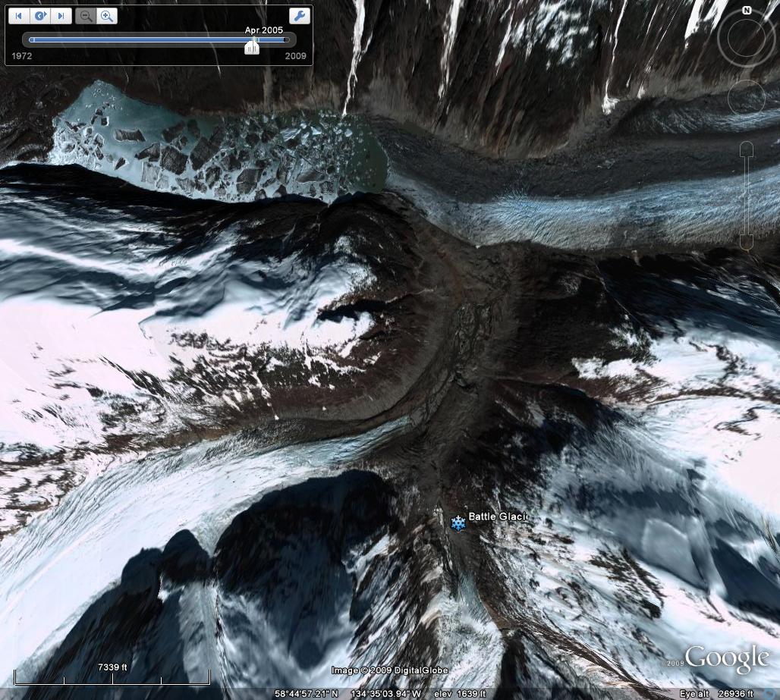Image resolution: width=780 pixels, height=700 pixels.
Task: Jump to the earliest historical imagery date
Action: (x=19, y=16)
